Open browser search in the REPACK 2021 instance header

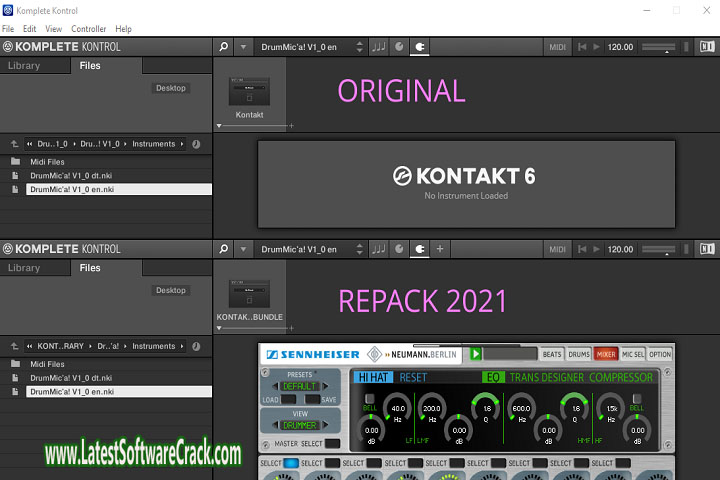click(224, 249)
